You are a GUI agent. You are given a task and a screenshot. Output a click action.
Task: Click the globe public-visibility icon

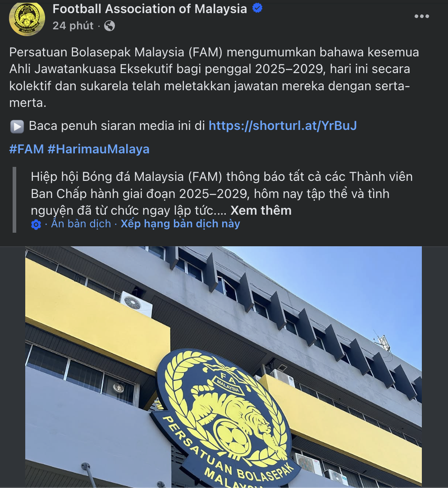[x=109, y=26]
